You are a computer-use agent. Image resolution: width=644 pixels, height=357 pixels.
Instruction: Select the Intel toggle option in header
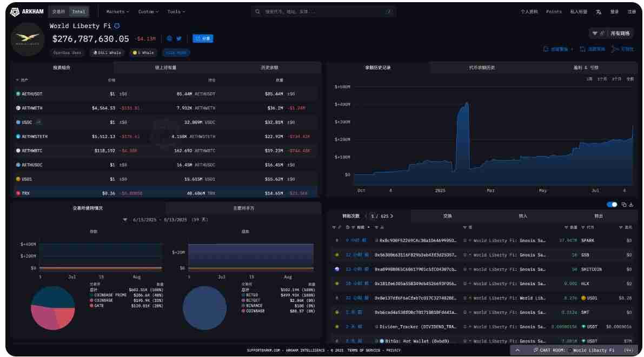tap(78, 11)
